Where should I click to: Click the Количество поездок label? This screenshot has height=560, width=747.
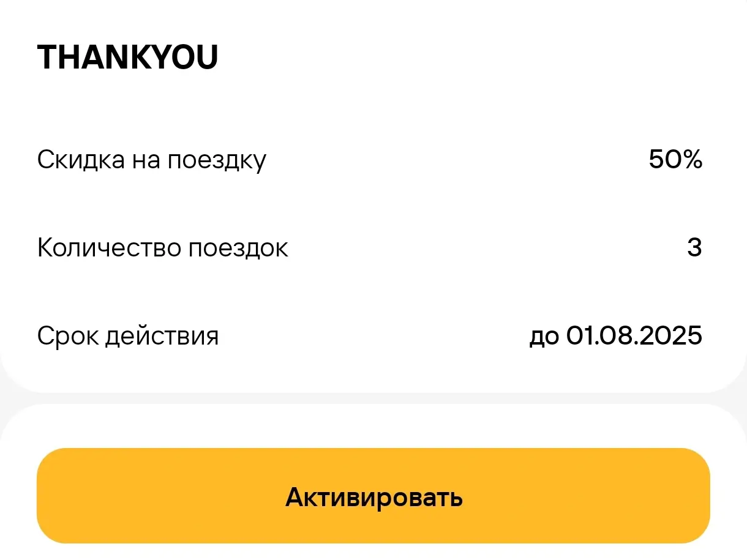163,248
